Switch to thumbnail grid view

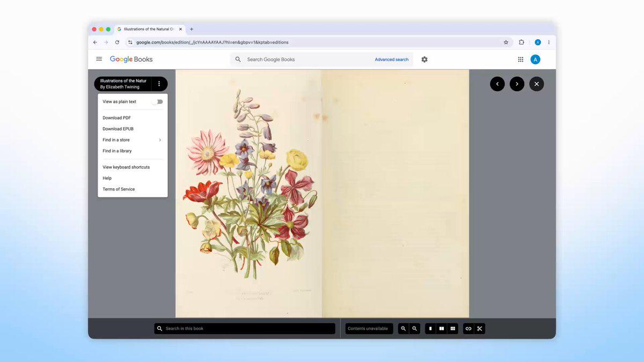point(453,329)
